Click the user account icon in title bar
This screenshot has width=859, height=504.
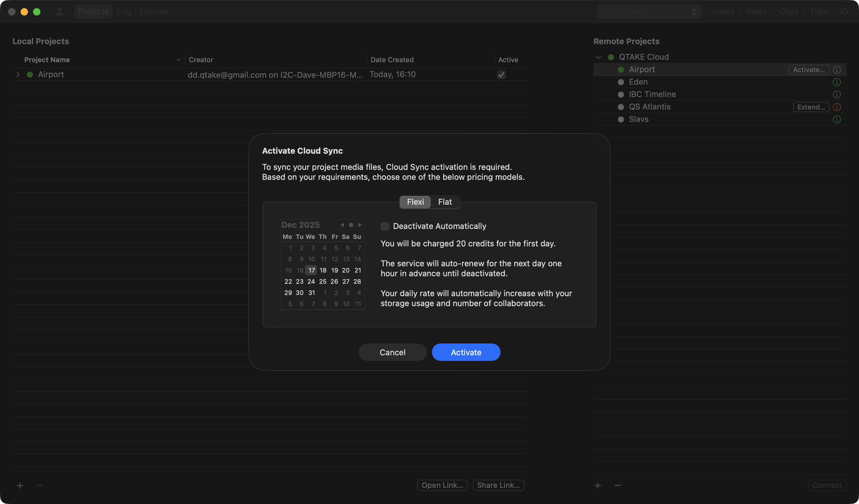click(x=60, y=12)
